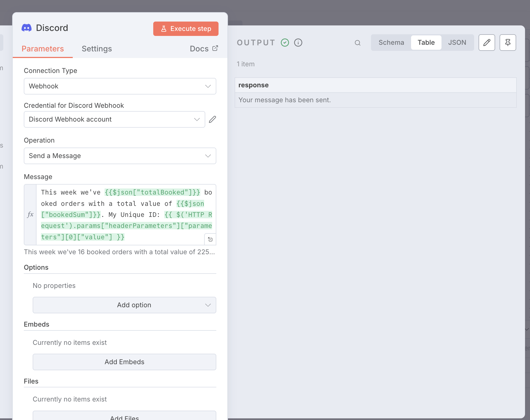Open the Docs external link
This screenshot has width=530, height=420.
[x=204, y=49]
